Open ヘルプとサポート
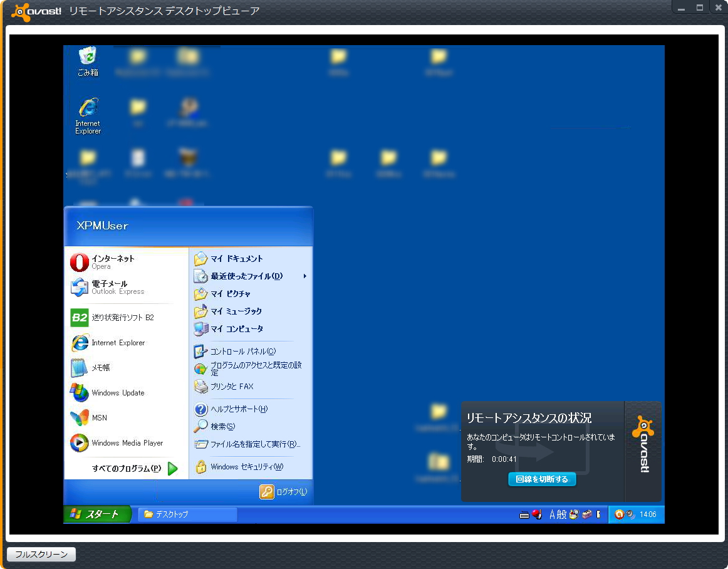The width and height of the screenshot is (728, 569). pos(251,409)
